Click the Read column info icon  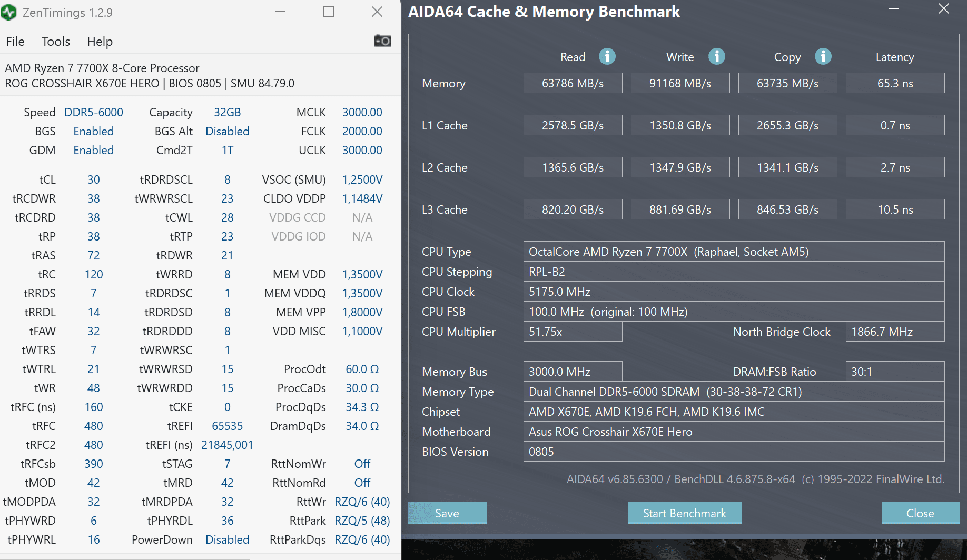click(x=607, y=56)
